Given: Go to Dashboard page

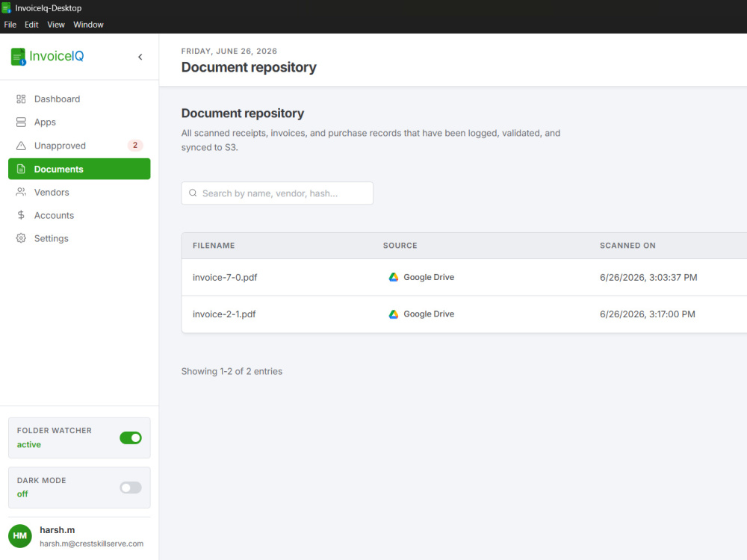Looking at the screenshot, I should (79, 99).
